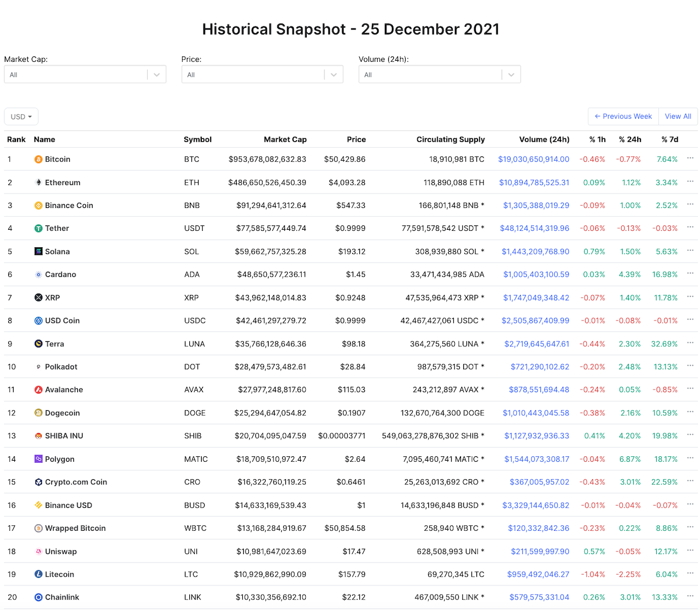This screenshot has height=610, width=700.
Task: Open the Volume (24h) filter dropdown
Action: [439, 74]
